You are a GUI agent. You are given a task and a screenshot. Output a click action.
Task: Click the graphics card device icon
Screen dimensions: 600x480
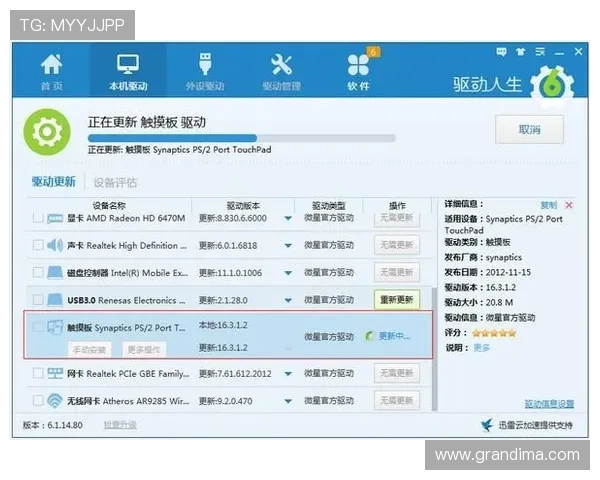click(55, 219)
